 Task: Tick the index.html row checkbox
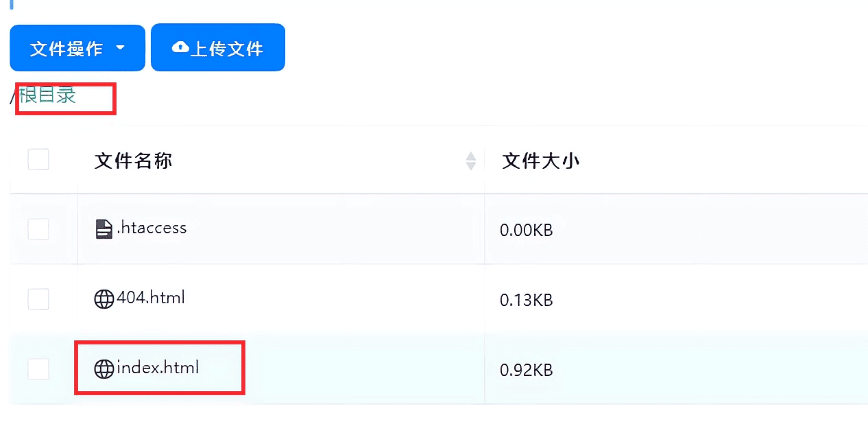(38, 369)
